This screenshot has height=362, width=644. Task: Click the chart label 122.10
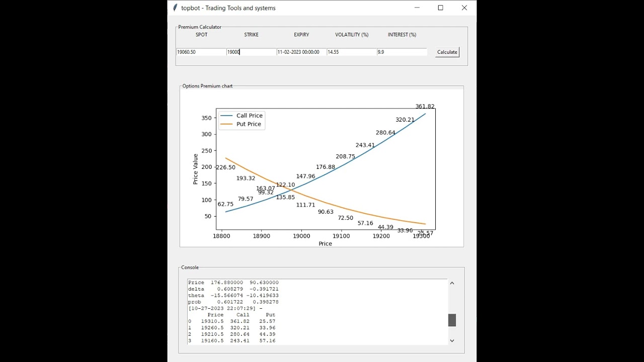[x=285, y=185]
